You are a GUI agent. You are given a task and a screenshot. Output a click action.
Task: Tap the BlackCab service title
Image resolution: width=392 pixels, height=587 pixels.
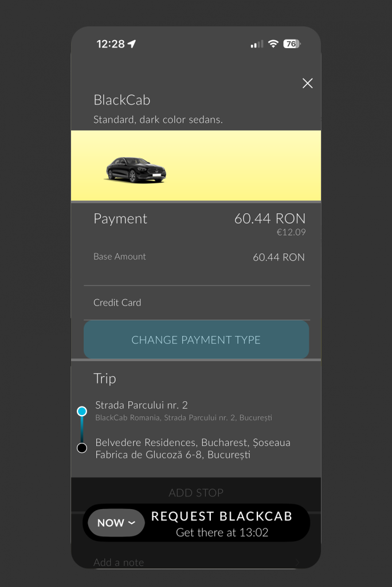[x=122, y=100]
